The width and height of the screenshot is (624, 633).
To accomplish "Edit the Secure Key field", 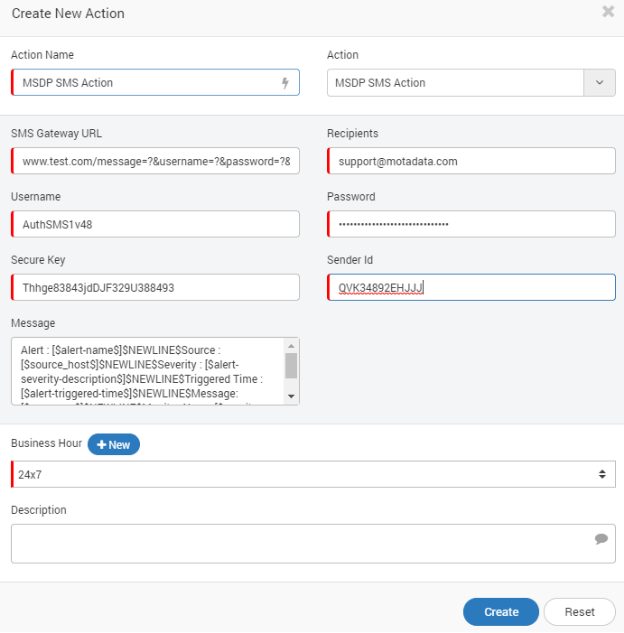I will click(x=155, y=287).
